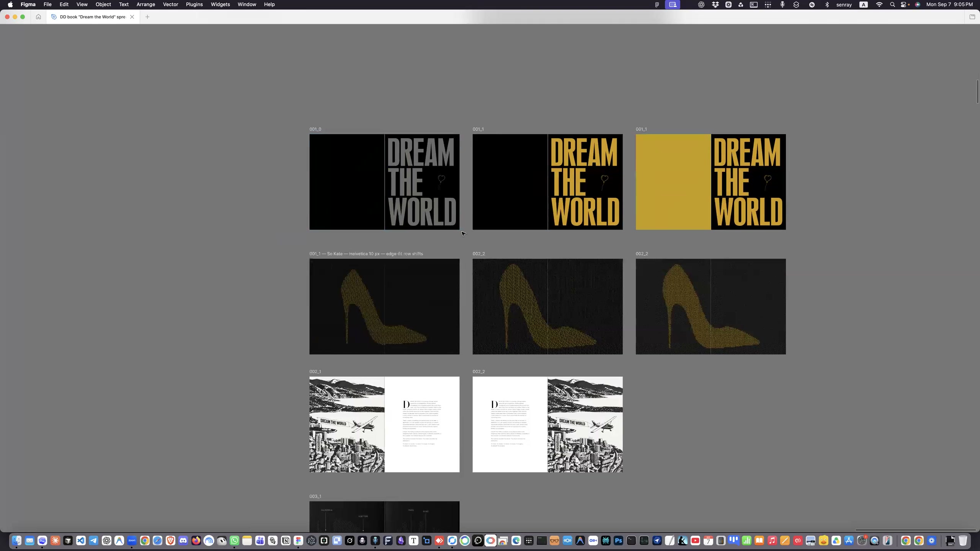Open the tab overview icon at the top right

(x=972, y=17)
